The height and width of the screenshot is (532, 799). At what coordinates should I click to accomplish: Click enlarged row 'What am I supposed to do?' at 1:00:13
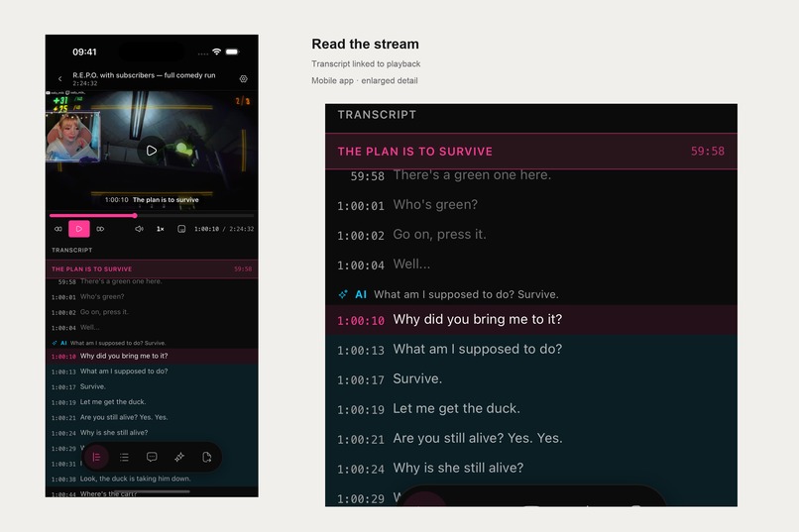tap(531, 350)
